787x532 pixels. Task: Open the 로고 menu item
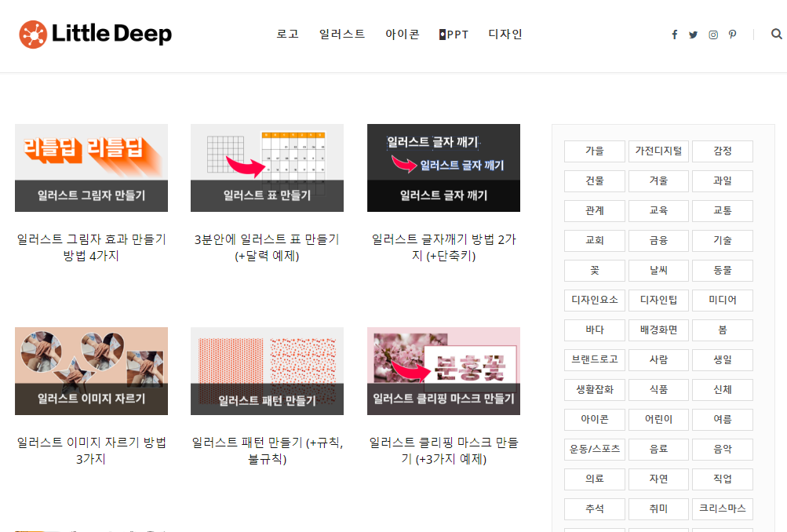pyautogui.click(x=287, y=34)
